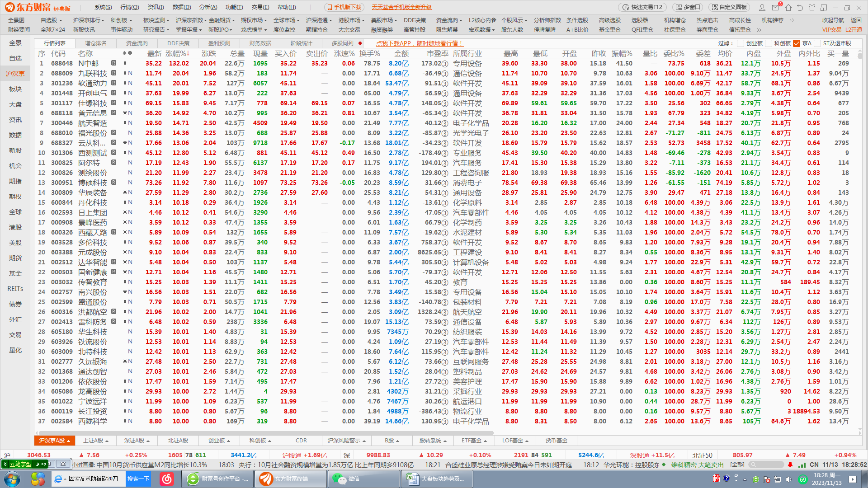Expand more items after 机构推荐

[792, 20]
